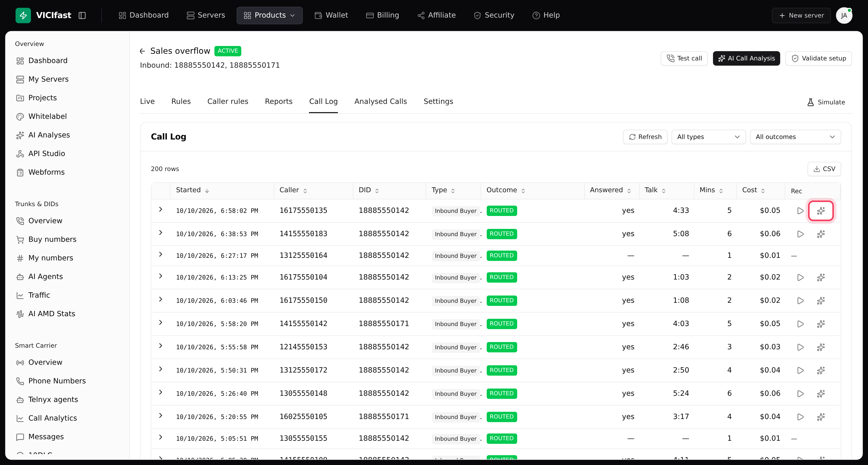The width and height of the screenshot is (868, 465).
Task: Sort the table by Started column
Action: tap(192, 190)
